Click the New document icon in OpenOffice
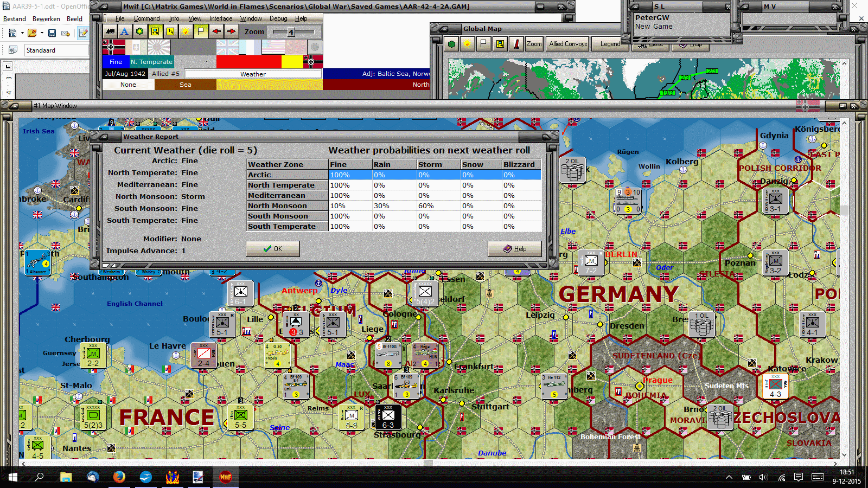Image resolution: width=868 pixels, height=488 pixels. 12,33
